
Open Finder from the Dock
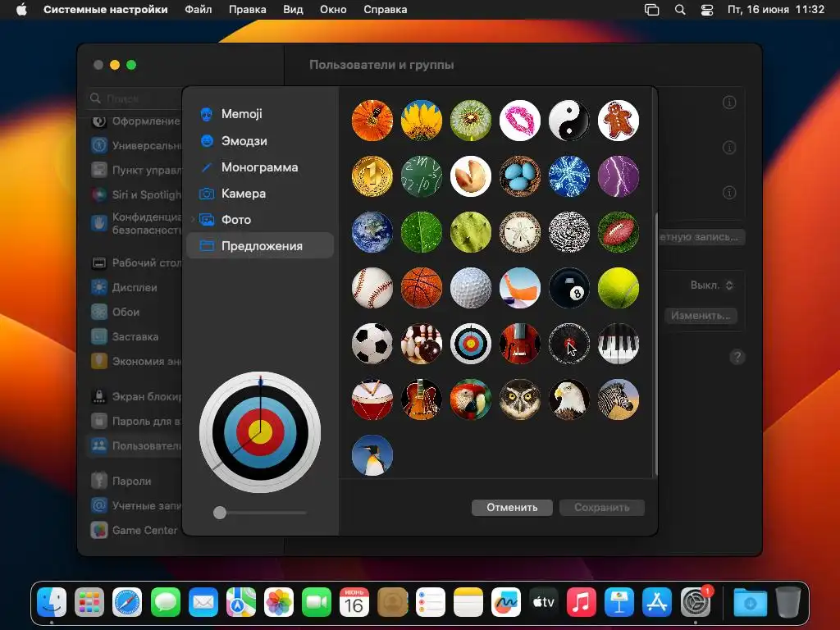[x=52, y=603]
